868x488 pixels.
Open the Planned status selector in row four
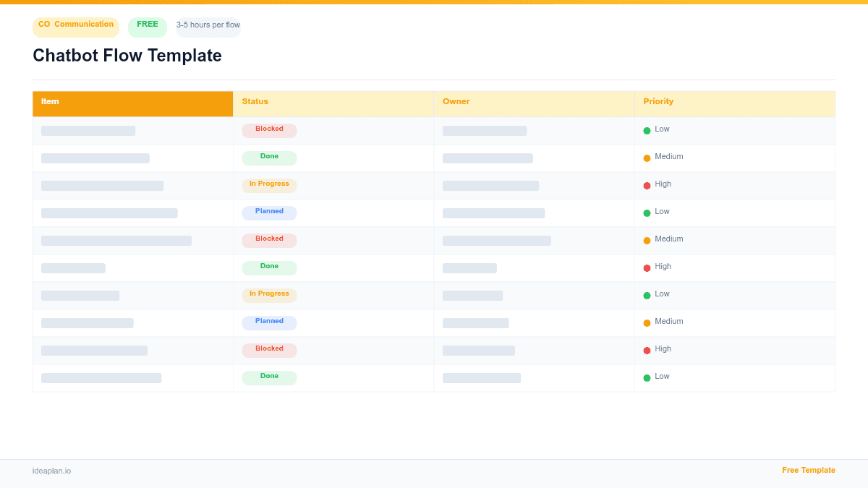tap(269, 212)
